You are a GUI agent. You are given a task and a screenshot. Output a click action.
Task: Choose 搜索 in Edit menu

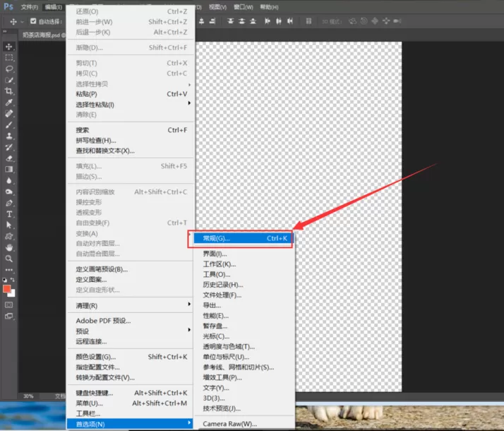click(130, 130)
